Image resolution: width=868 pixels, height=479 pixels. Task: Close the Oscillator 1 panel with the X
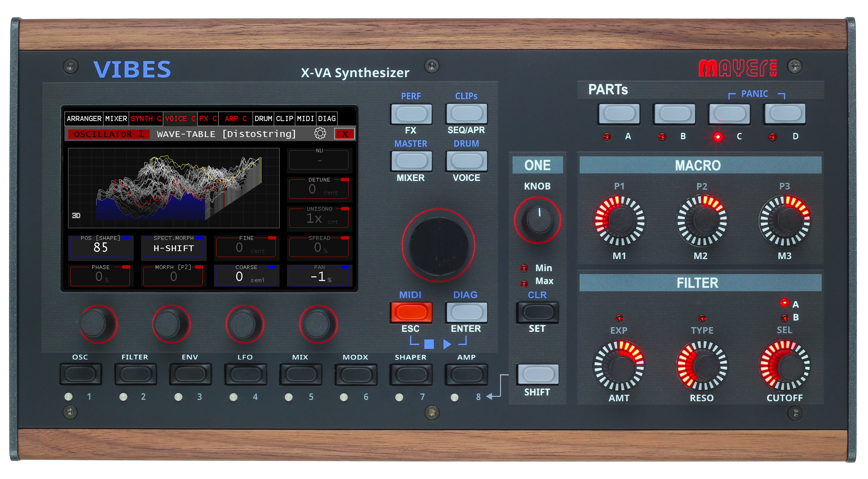[344, 134]
